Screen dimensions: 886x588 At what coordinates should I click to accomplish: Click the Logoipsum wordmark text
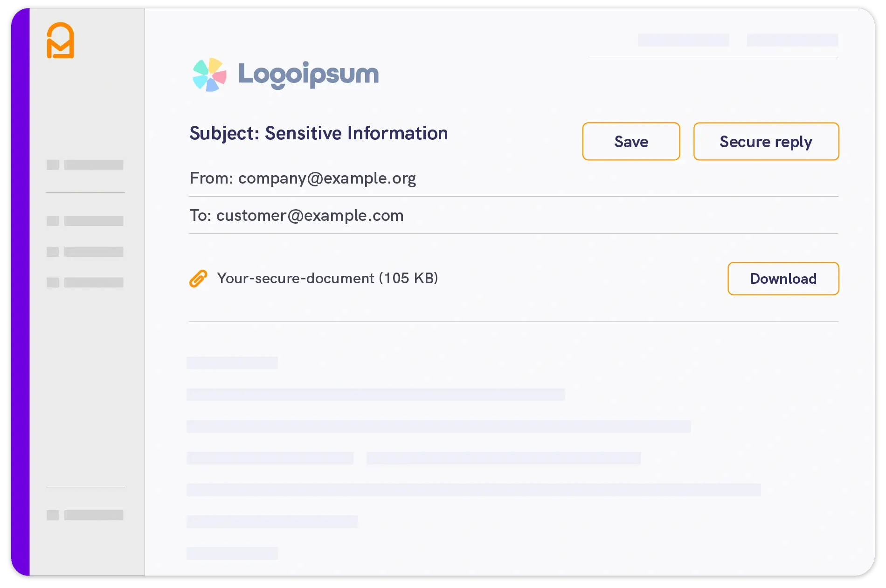[308, 75]
